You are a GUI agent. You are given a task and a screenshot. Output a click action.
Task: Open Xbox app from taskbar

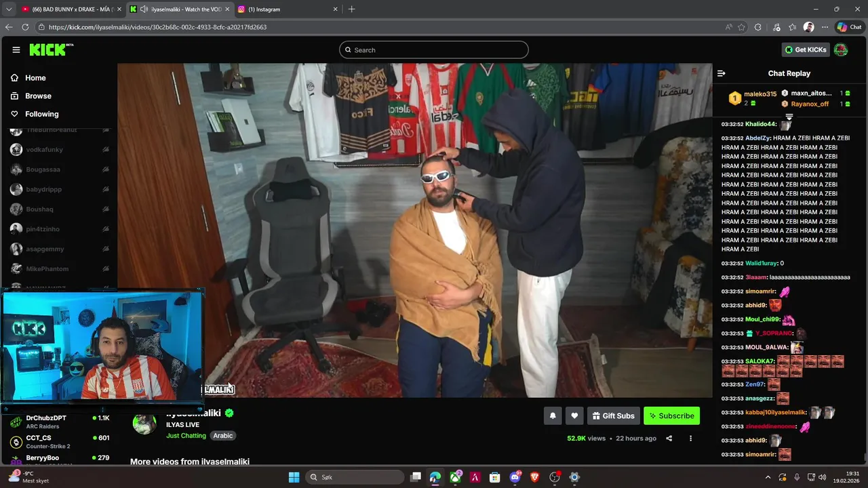[x=455, y=477]
